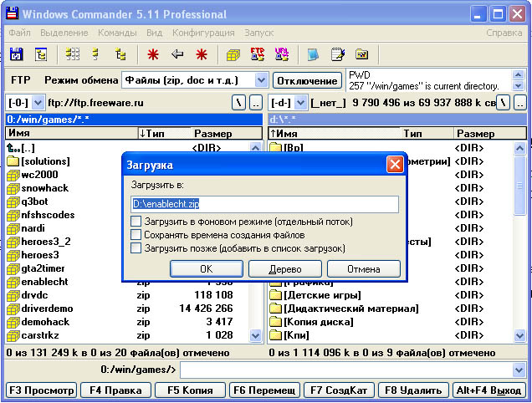Click red asterisk left of back arrow
The image size is (532, 403).
click(153, 54)
